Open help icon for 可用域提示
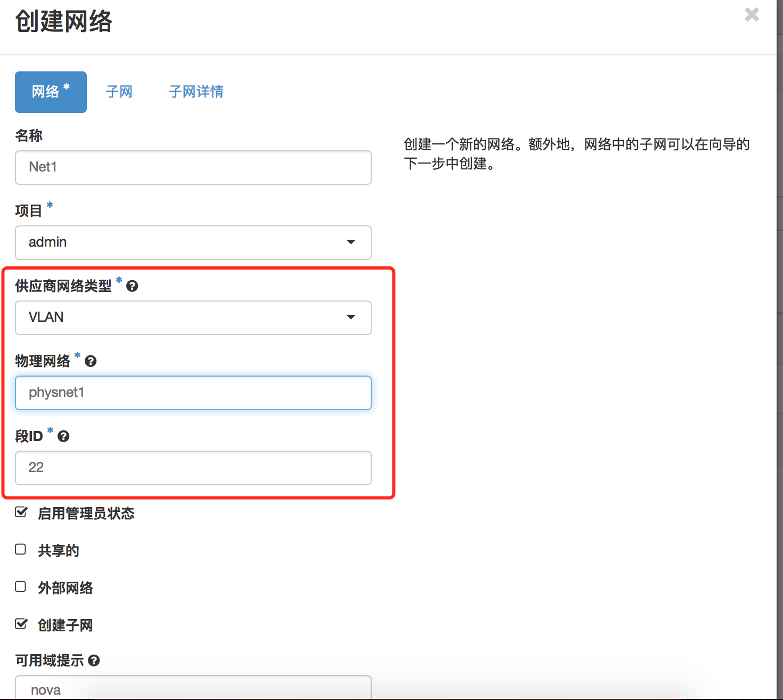The image size is (783, 700). pyautogui.click(x=94, y=661)
